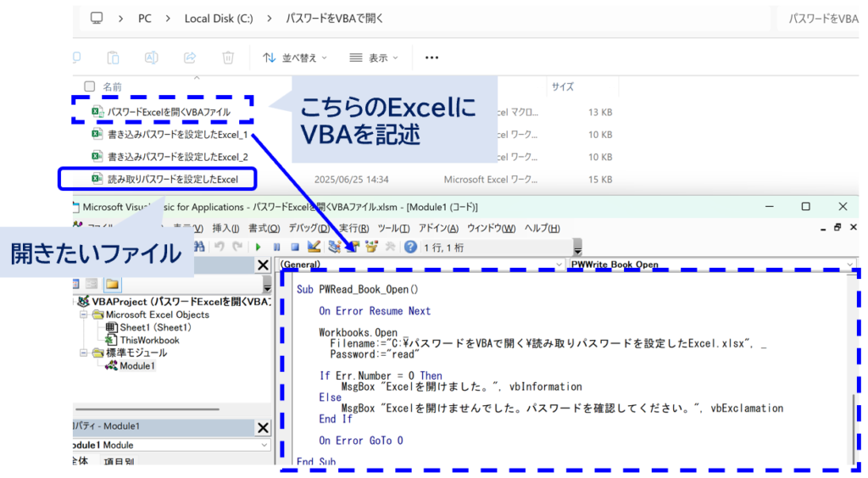868x478 pixels.
Task: Open Project Explorer via its toolbar icon
Action: [334, 247]
